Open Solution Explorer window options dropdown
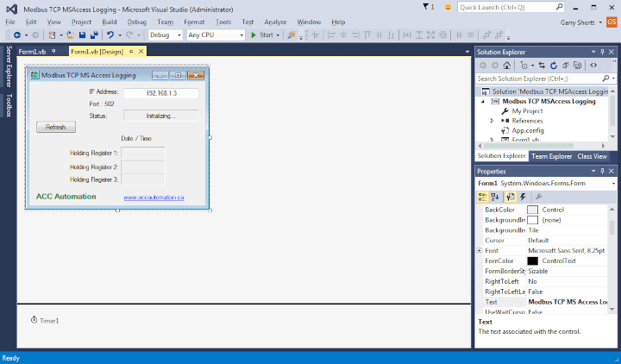The height and width of the screenshot is (364, 621). click(593, 52)
